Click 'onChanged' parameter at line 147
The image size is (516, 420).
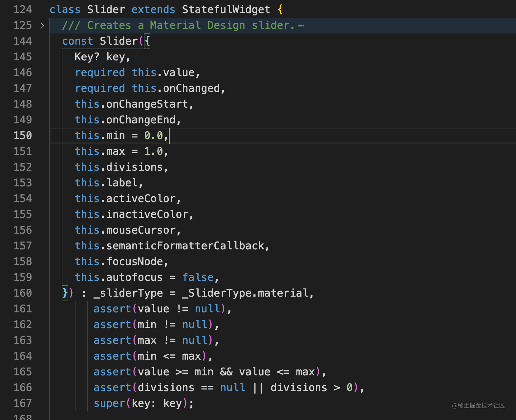coord(191,88)
